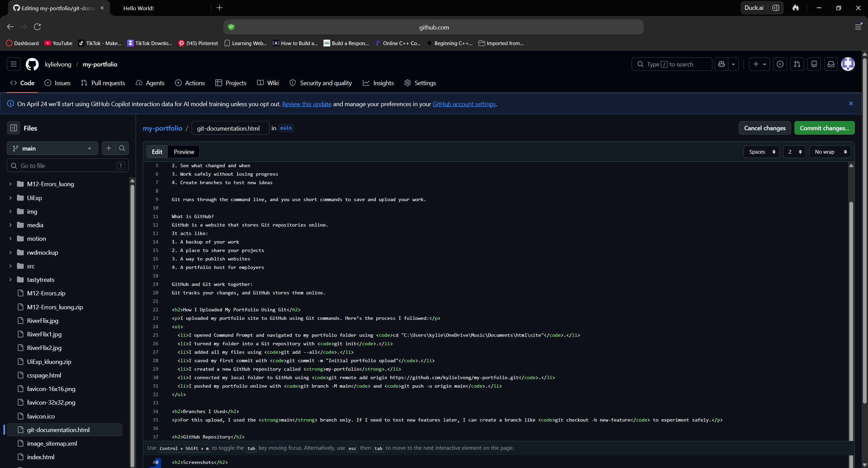Screen dimensions: 868x468
Task: Expand the Copilot dropdown arrow
Action: pyautogui.click(x=733, y=64)
